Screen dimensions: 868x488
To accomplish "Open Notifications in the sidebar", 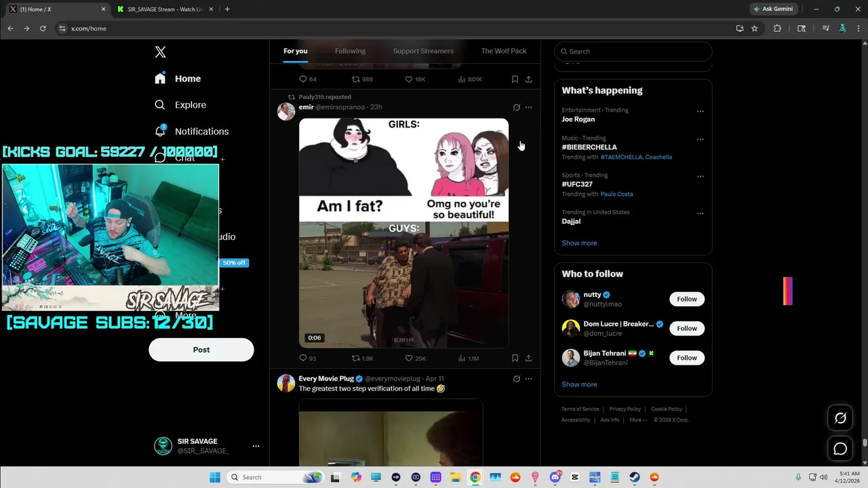I will coord(191,131).
